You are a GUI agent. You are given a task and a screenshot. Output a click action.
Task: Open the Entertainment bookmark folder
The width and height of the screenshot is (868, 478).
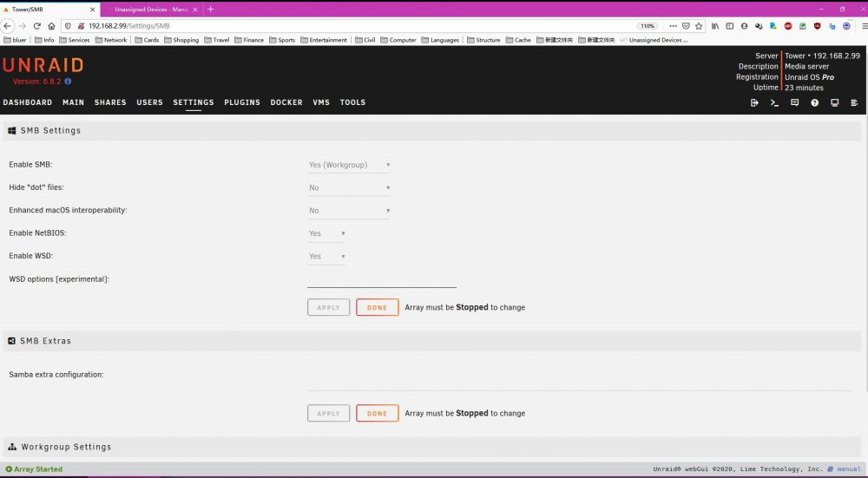[x=324, y=40]
